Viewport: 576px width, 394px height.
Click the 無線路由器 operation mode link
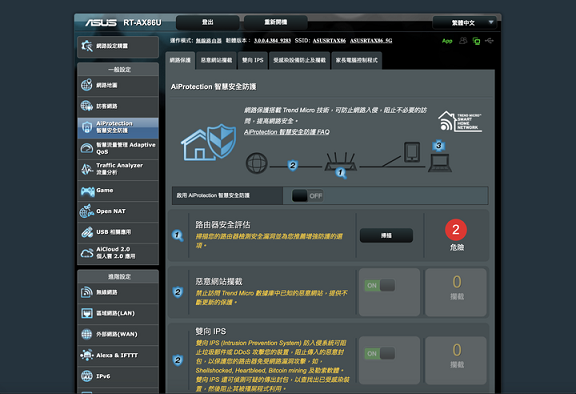(208, 41)
